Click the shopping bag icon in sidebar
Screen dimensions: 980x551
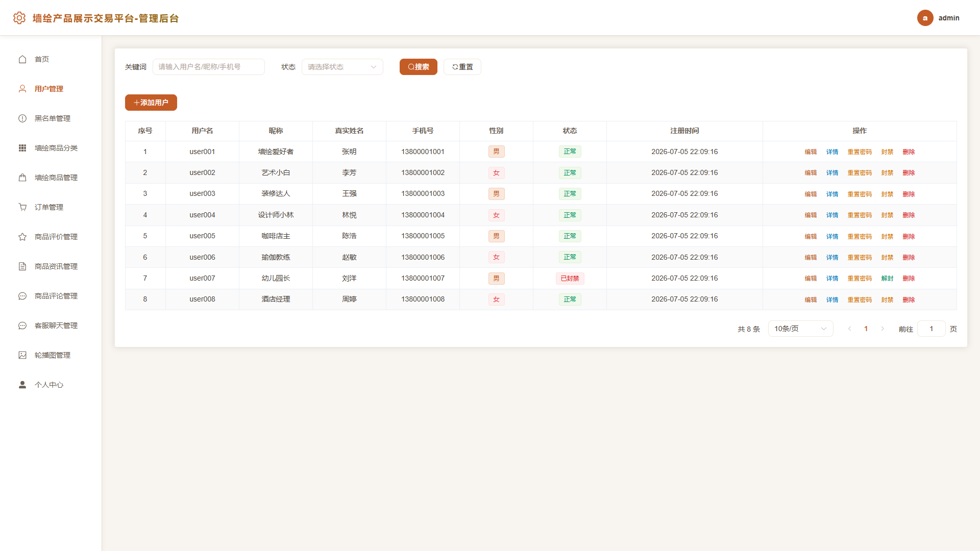22,178
